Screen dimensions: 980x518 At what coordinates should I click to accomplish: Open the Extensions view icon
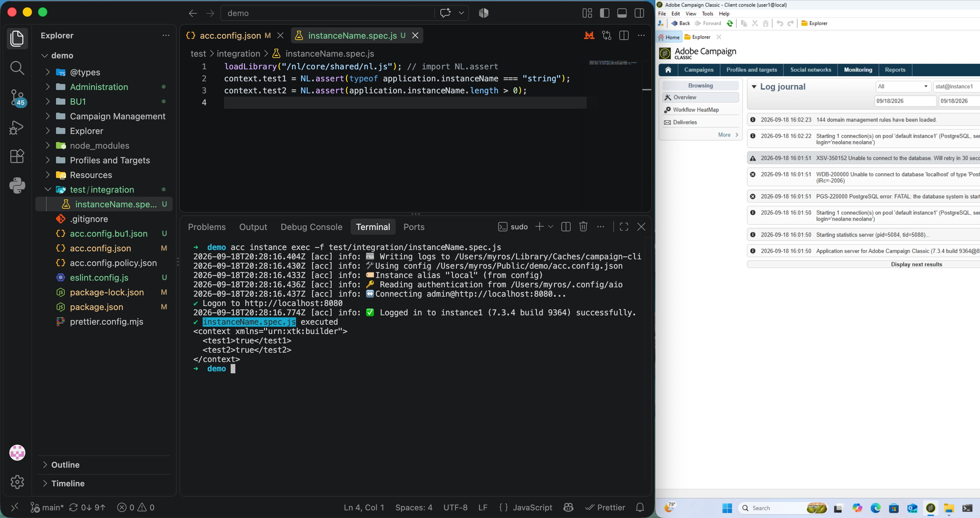pos(17,156)
